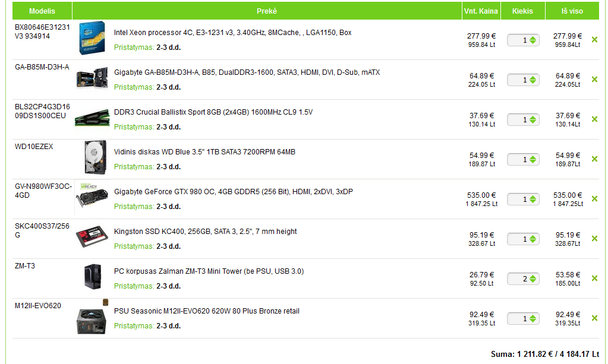Open Crucial Ballistix RAM thumbnail
Image resolution: width=608 pixels, height=364 pixels.
tap(92, 118)
